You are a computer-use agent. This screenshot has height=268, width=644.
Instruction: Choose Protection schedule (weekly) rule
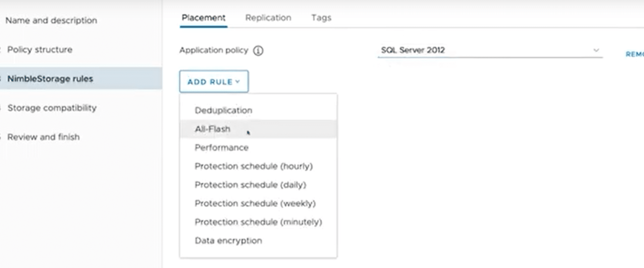(258, 203)
